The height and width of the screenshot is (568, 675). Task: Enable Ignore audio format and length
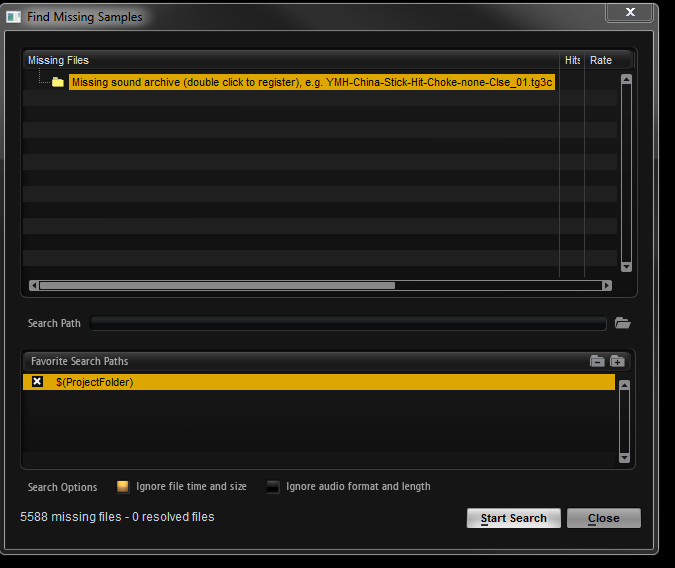272,487
